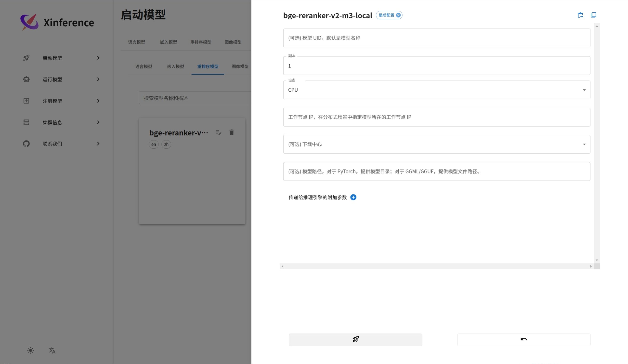
Task: Click the Xinference logo icon
Action: [29, 22]
